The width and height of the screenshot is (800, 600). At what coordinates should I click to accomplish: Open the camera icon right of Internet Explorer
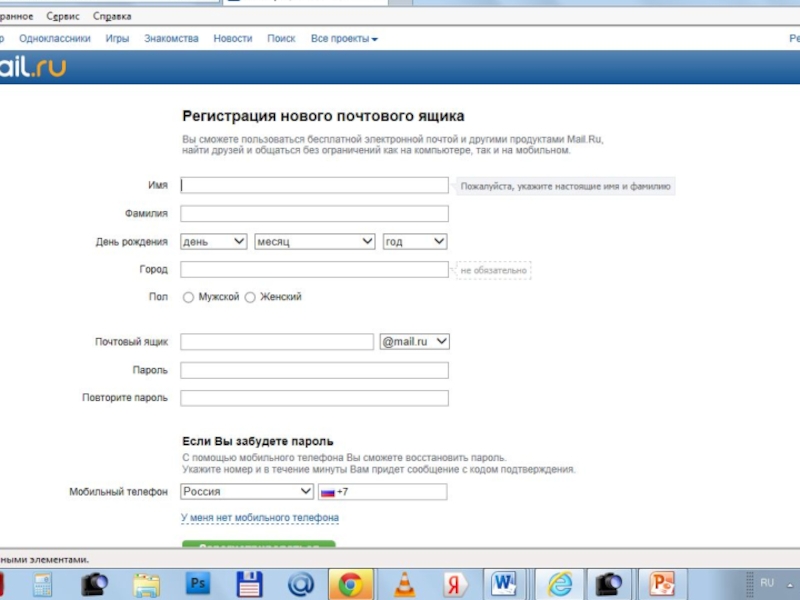[x=609, y=584]
